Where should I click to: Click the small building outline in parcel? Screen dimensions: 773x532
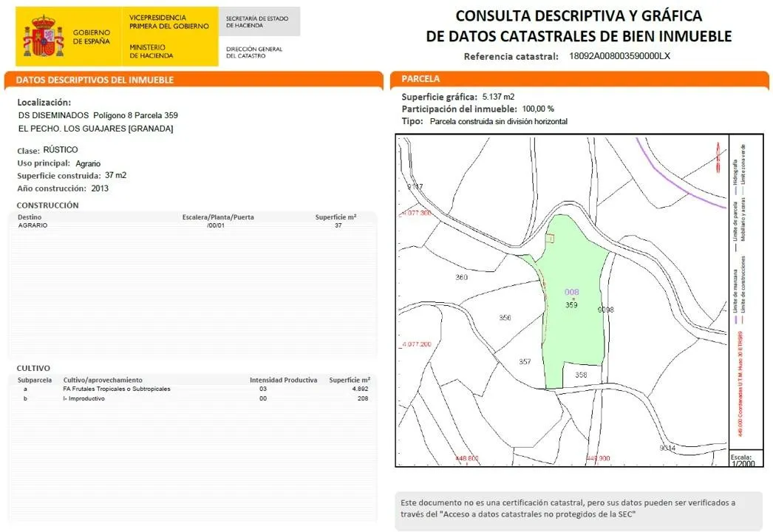pyautogui.click(x=549, y=237)
